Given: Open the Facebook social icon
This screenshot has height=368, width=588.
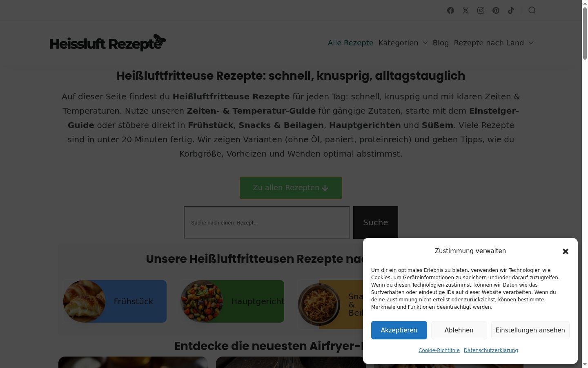Looking at the screenshot, I should [x=450, y=11].
